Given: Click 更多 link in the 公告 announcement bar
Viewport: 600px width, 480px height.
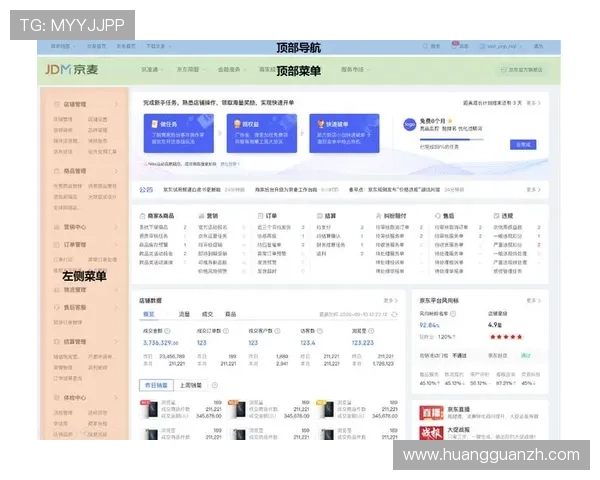Looking at the screenshot, I should tap(533, 190).
